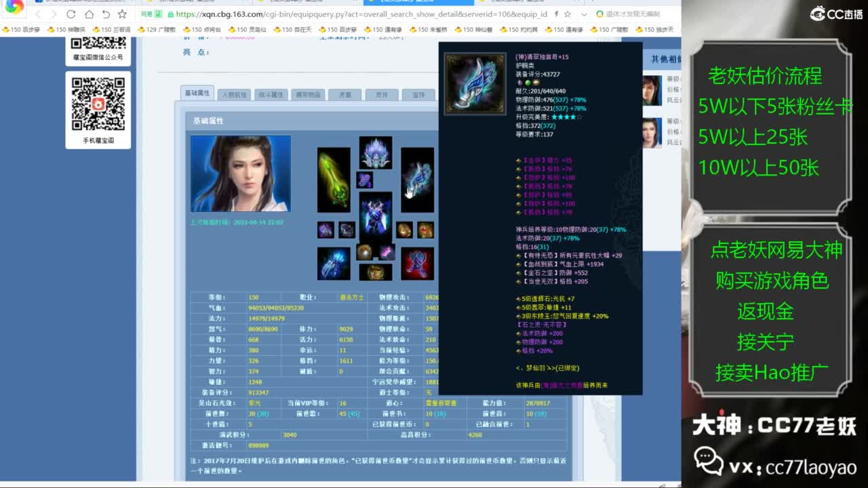This screenshot has height=488, width=868.
Task: Bookmark this page with the toolbar star
Action: click(x=122, y=14)
